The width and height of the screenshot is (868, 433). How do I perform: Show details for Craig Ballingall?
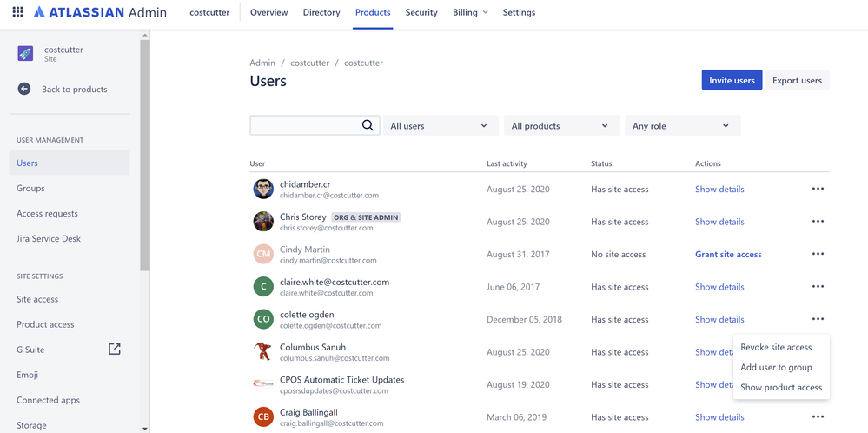[719, 417]
